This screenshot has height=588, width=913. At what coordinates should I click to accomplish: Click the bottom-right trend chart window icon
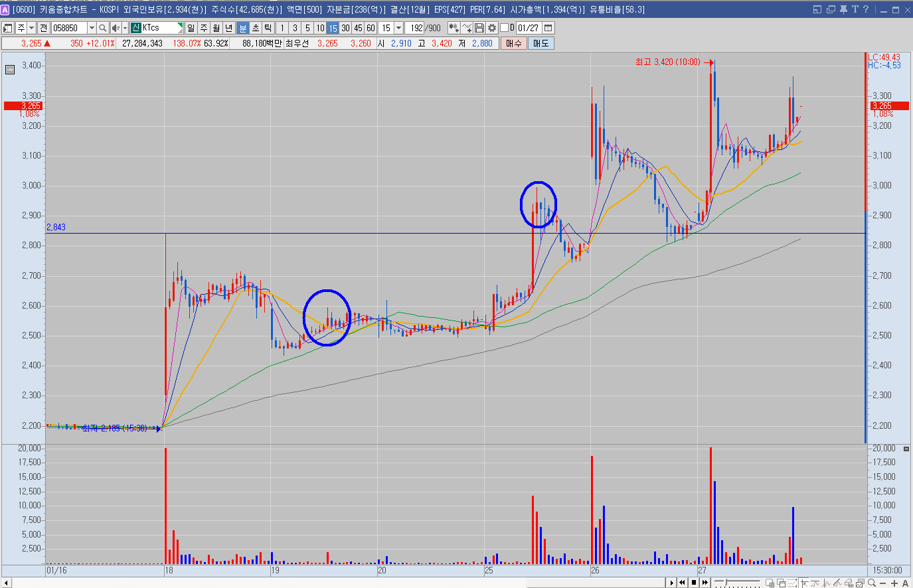pos(859,583)
